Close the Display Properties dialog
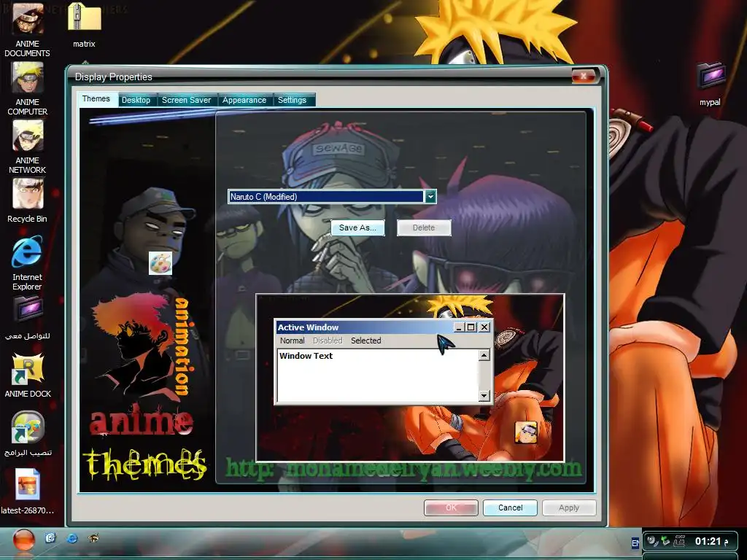The height and width of the screenshot is (560, 747). pos(583,76)
